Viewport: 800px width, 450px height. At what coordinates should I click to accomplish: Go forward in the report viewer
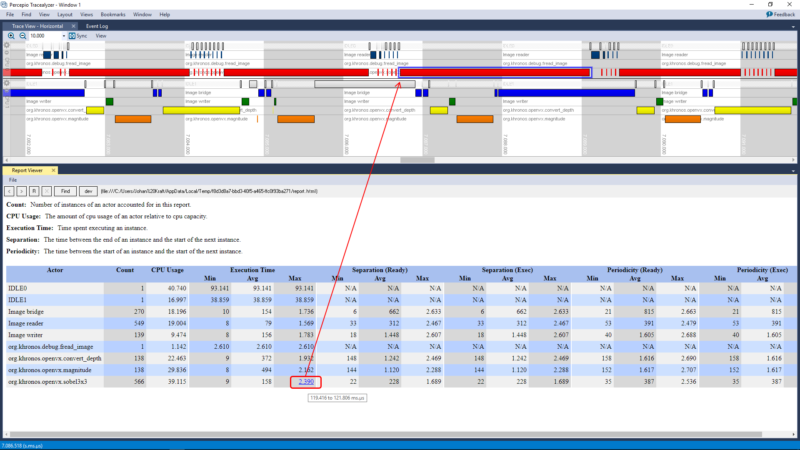point(22,190)
